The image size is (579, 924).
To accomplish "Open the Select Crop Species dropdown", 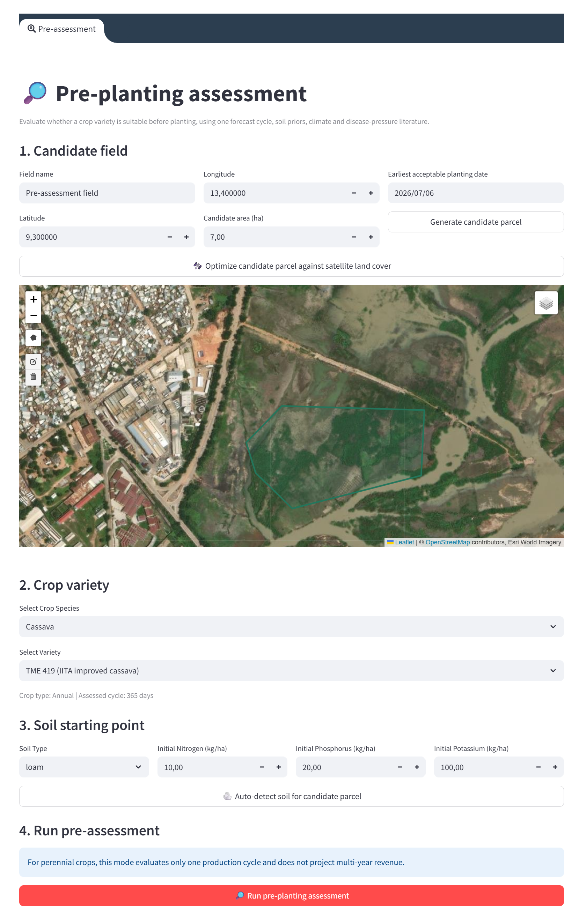I will (x=291, y=627).
